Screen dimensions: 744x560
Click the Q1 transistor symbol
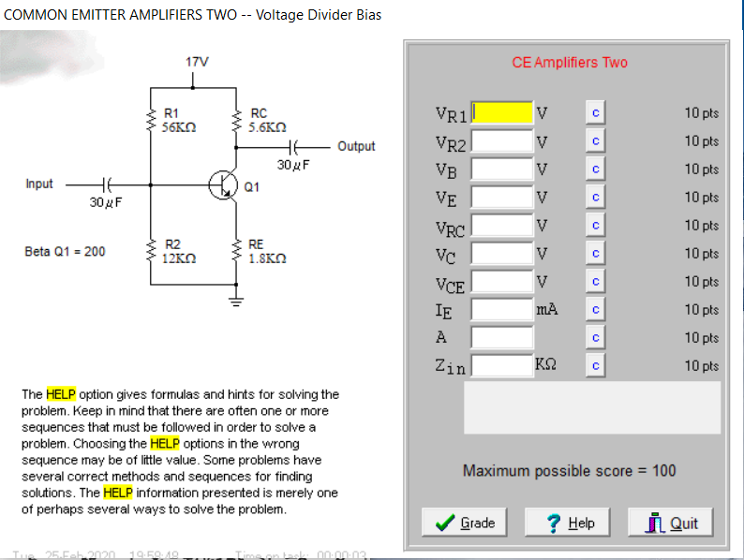[223, 184]
